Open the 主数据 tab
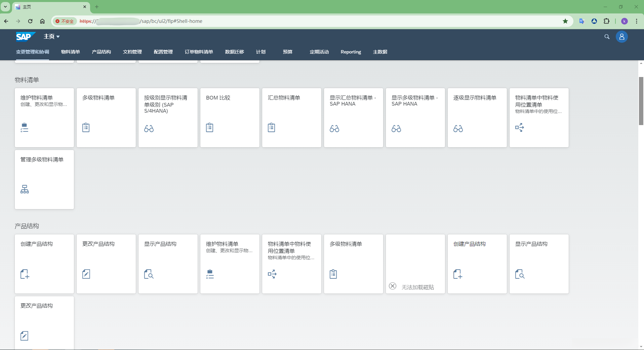Viewport: 644px width, 350px height. (x=380, y=52)
